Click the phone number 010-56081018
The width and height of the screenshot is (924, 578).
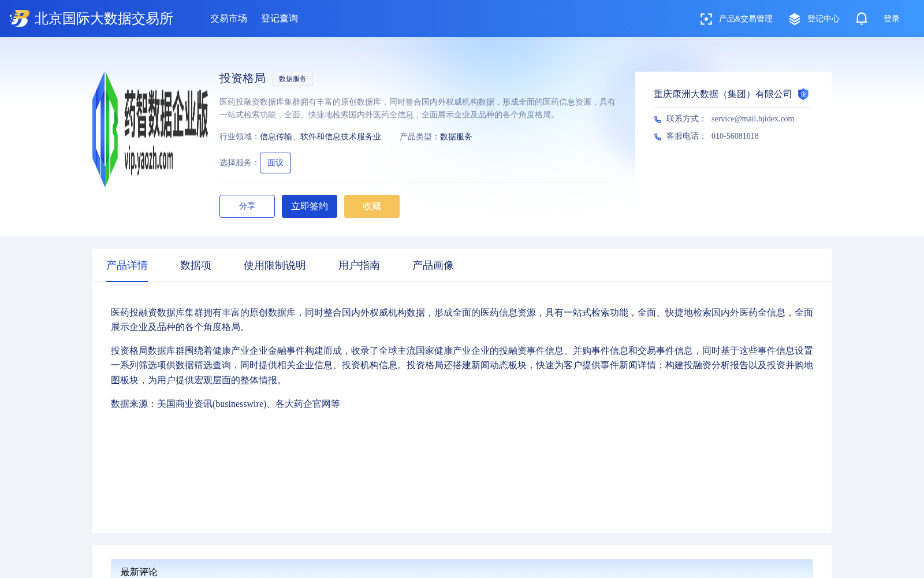[x=735, y=136]
